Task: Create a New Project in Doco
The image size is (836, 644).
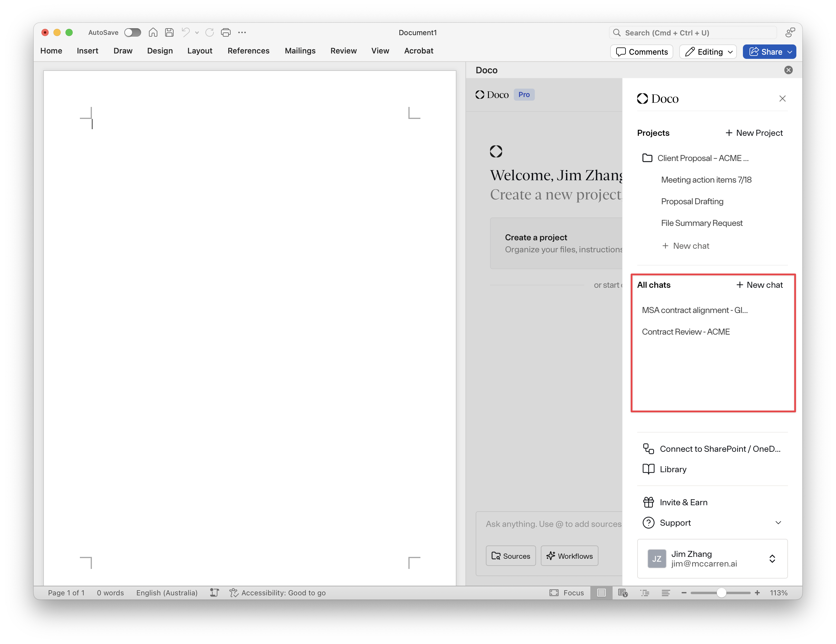Action: pyautogui.click(x=753, y=133)
